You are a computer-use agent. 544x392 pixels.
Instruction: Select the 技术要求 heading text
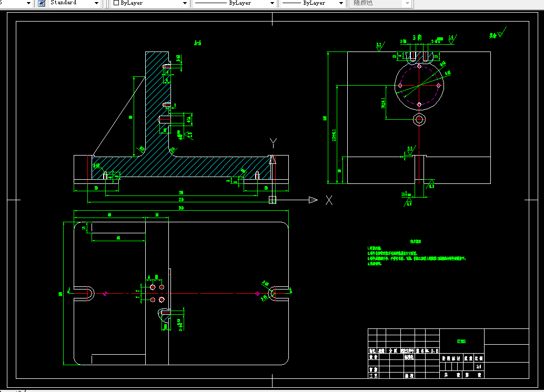pyautogui.click(x=415, y=242)
